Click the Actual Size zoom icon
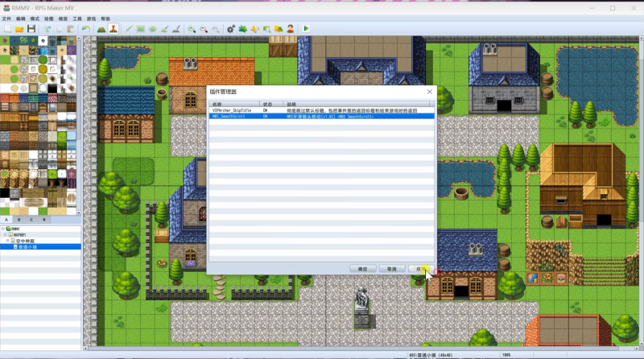Image resolution: width=644 pixels, height=359 pixels. coord(216,29)
